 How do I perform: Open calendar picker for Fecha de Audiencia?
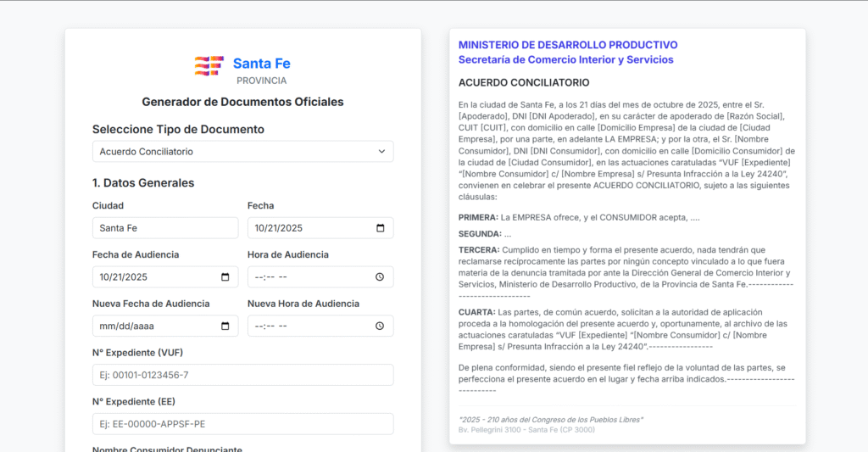tap(225, 277)
